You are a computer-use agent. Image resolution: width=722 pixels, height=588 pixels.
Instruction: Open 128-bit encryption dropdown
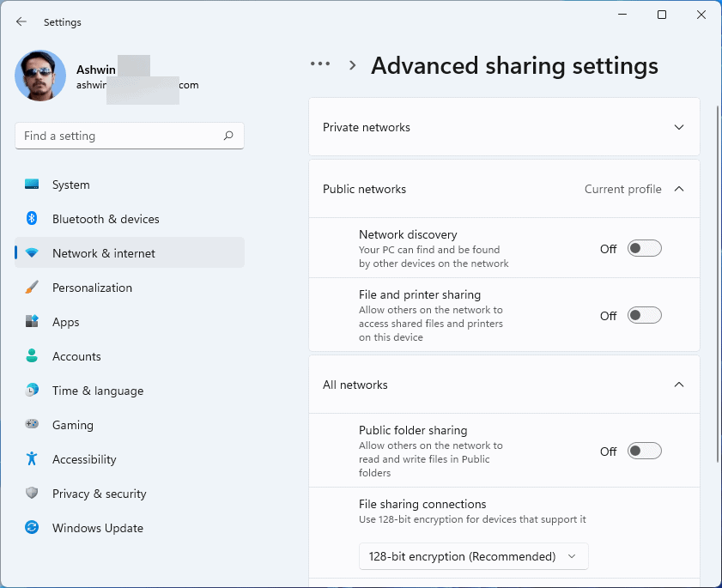[x=473, y=556]
